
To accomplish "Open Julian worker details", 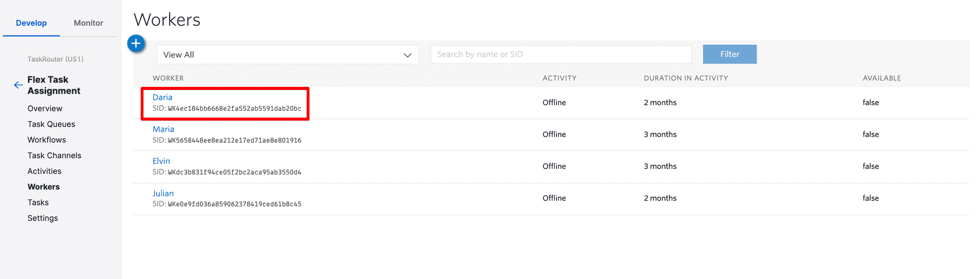I will click(163, 193).
